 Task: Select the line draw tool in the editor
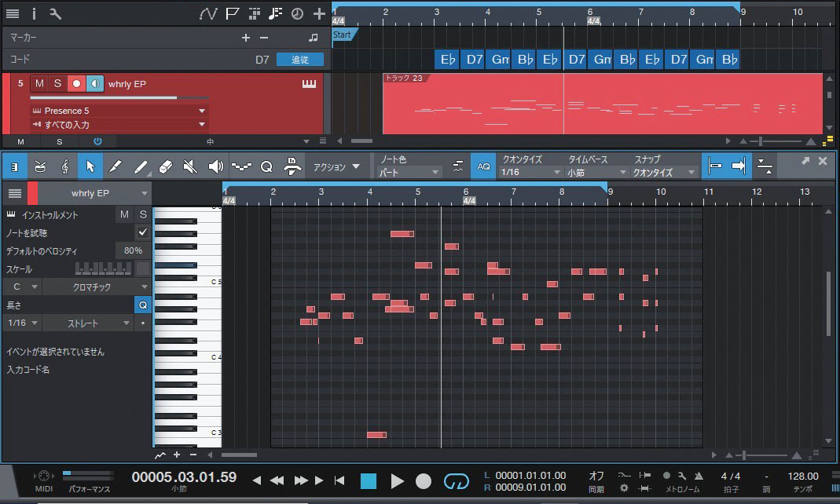(141, 166)
